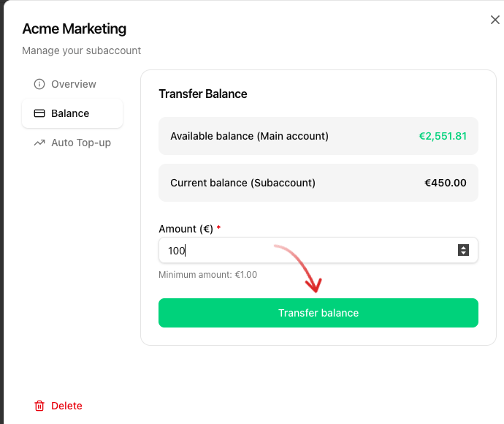
Task: Click the Balance card icon
Action: coord(39,113)
